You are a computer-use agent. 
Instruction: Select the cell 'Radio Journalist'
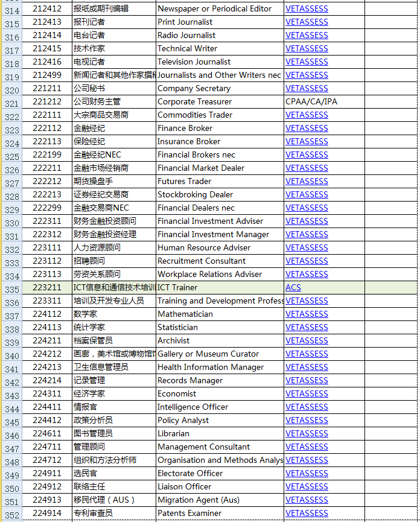(220, 35)
